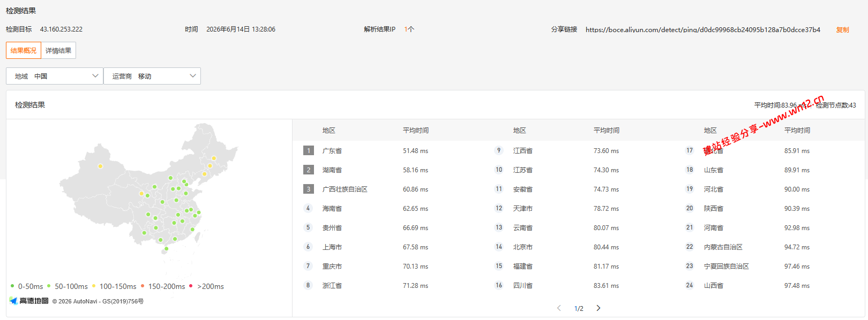Select the 重庆市 row

388,266
